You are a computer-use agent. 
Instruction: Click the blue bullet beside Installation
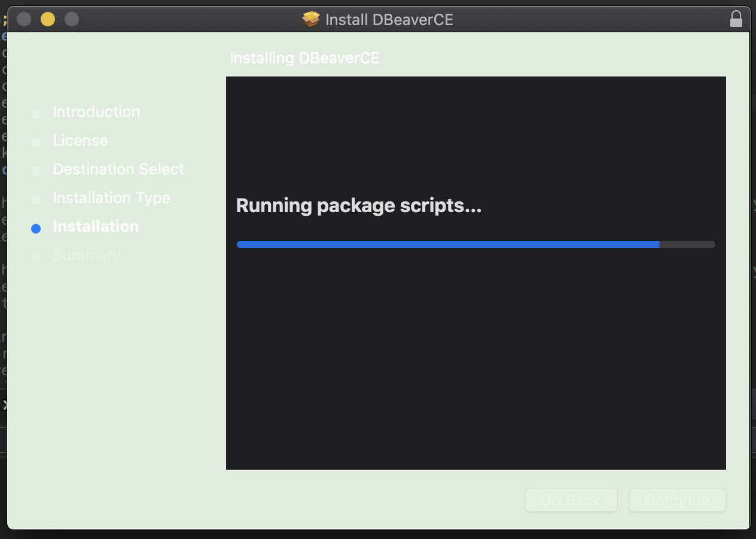36,228
